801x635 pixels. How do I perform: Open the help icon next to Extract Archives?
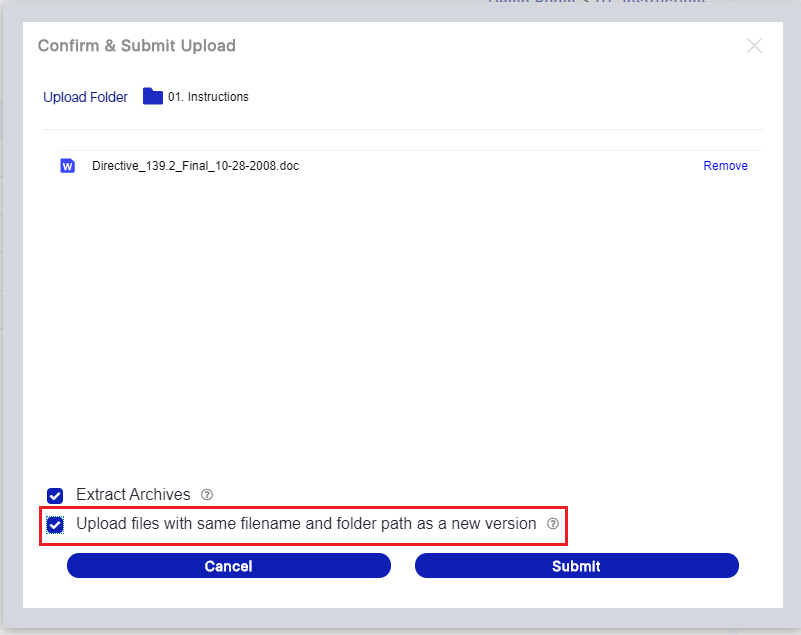[207, 495]
